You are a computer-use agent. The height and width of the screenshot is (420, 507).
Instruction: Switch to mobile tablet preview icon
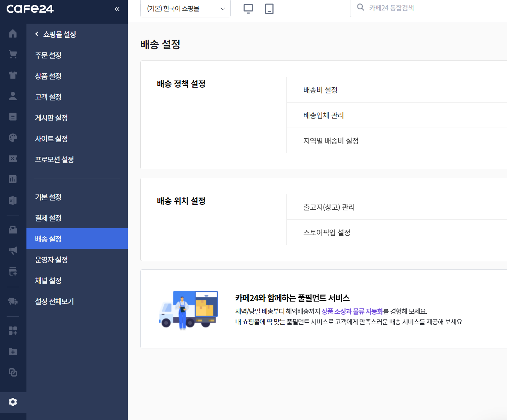(x=269, y=9)
